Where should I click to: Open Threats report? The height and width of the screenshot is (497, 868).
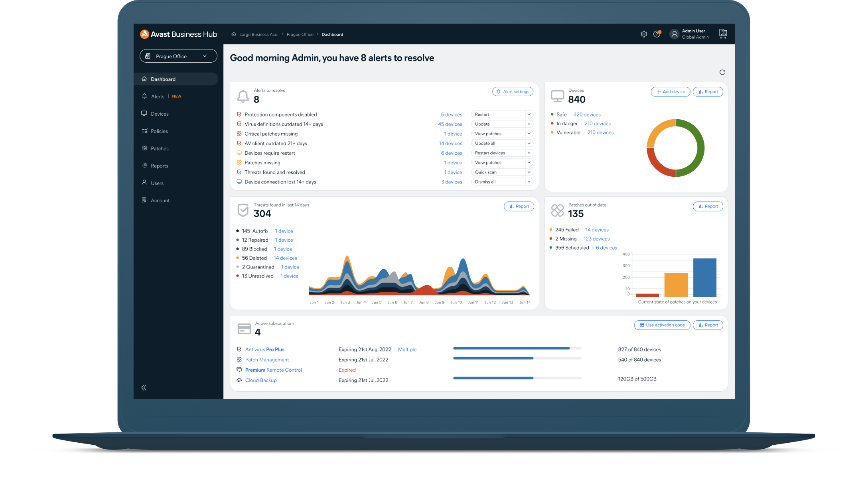pos(518,206)
